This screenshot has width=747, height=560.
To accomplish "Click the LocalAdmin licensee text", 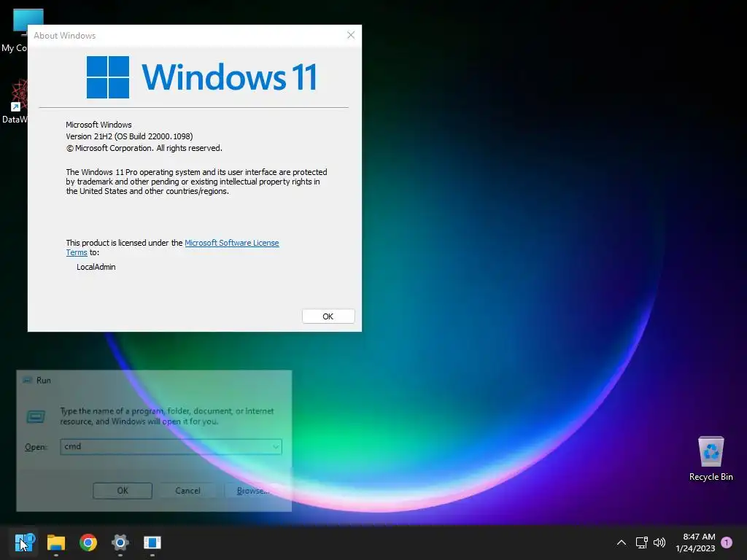I will [x=96, y=267].
